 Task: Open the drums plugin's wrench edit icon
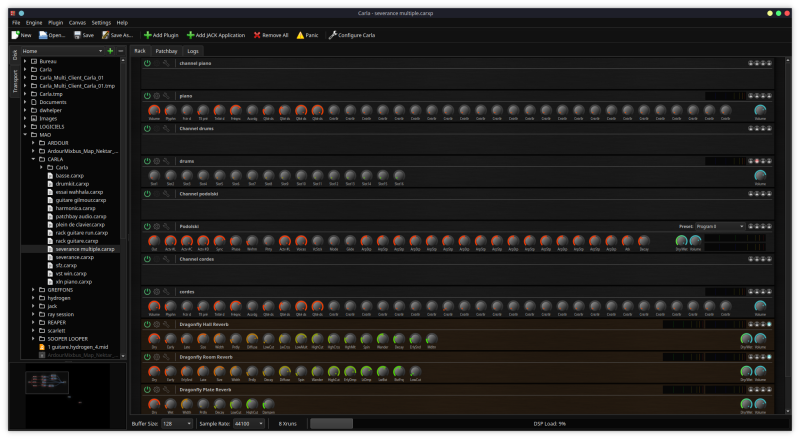(166, 161)
